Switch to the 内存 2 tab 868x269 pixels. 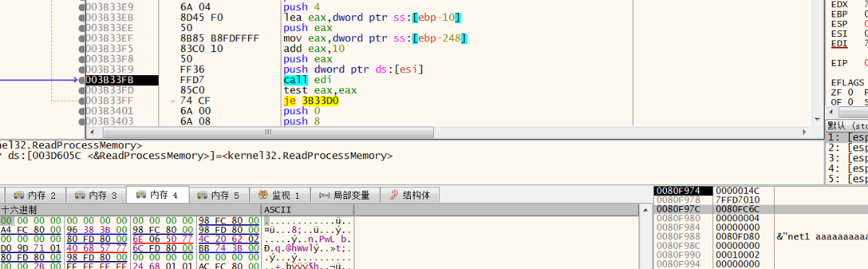pyautogui.click(x=35, y=195)
